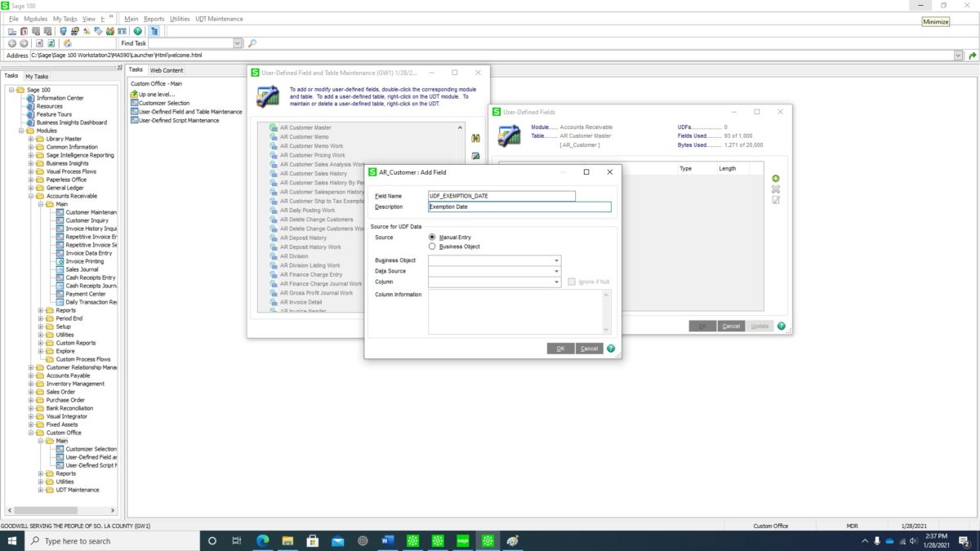Switch to the Web Content tab

[x=166, y=70]
